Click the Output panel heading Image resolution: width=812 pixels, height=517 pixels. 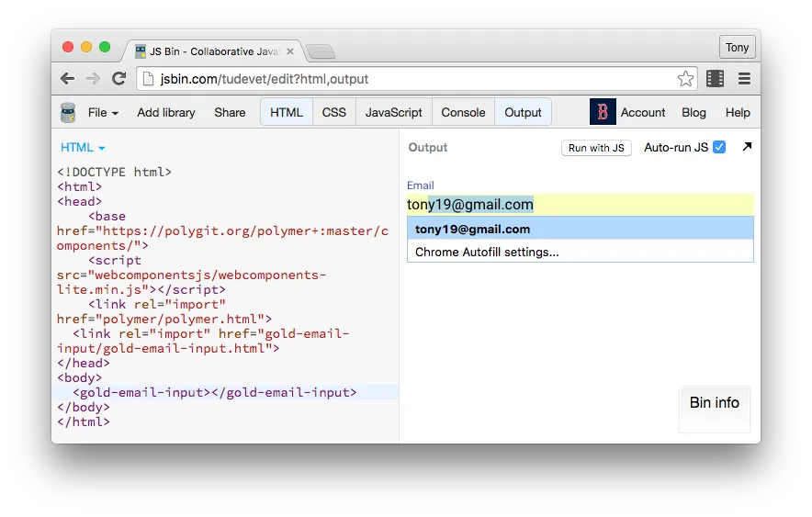(428, 148)
